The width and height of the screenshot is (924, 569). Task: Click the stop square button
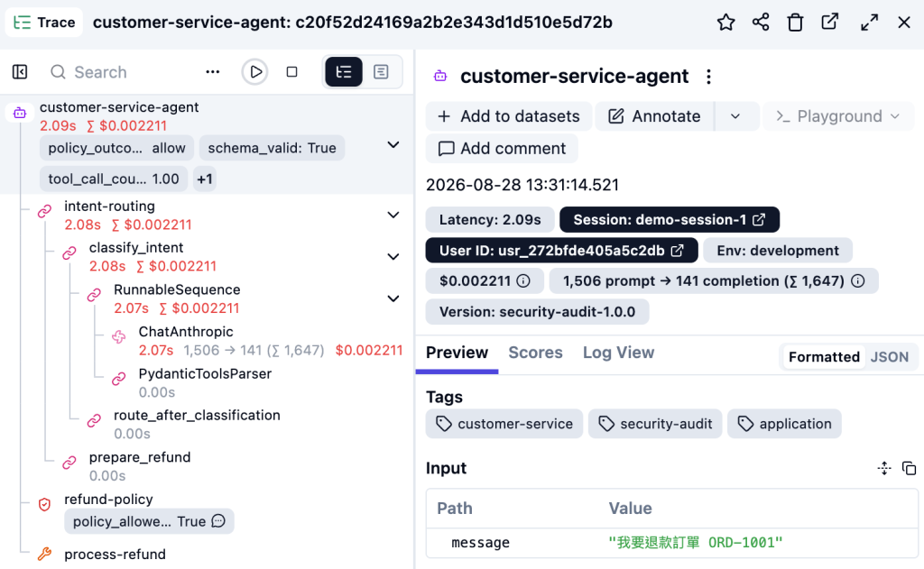(291, 72)
